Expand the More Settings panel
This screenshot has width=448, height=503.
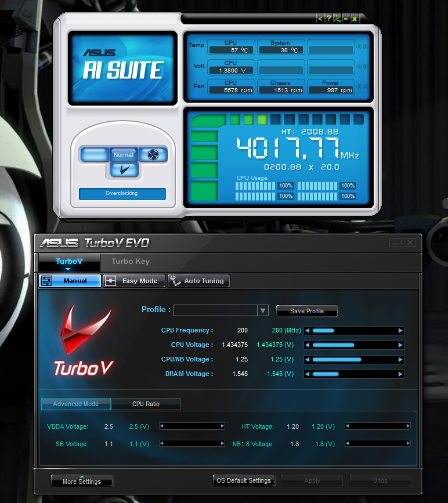(x=82, y=481)
